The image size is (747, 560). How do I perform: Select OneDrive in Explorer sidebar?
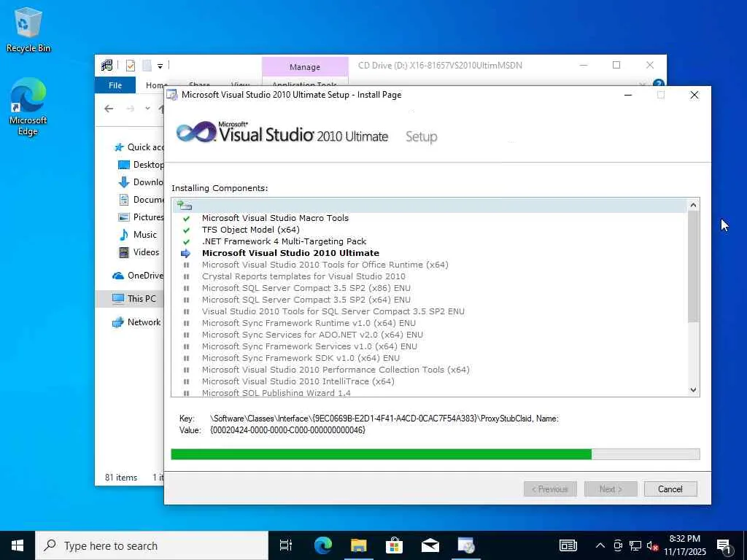click(138, 275)
